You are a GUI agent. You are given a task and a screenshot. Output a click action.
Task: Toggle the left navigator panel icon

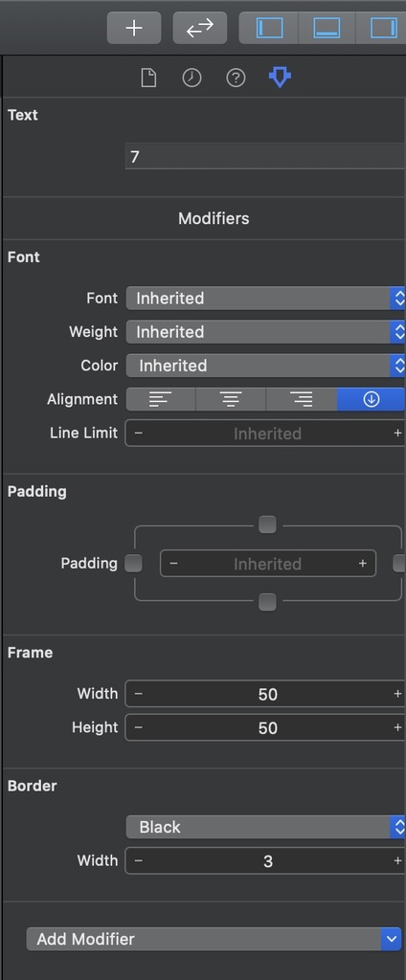tap(269, 28)
